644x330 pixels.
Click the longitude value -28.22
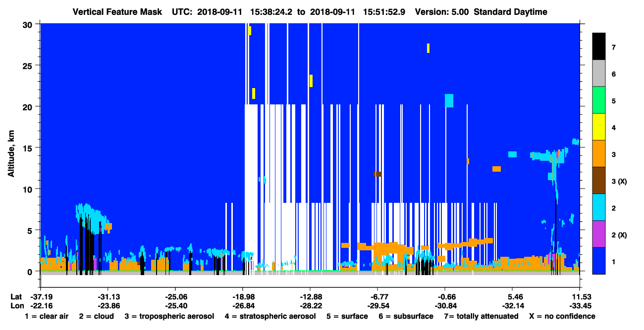click(x=310, y=306)
